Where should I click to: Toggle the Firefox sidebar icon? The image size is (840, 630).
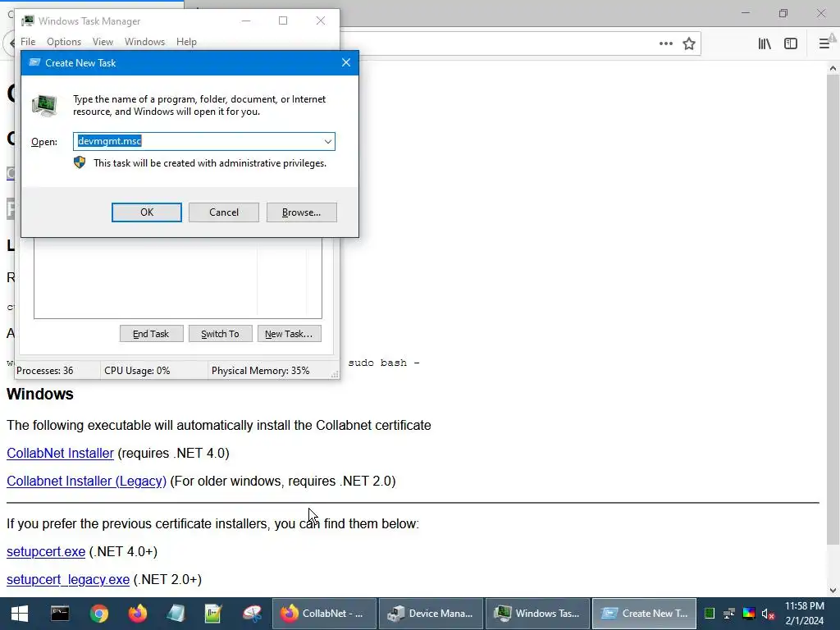coord(791,43)
